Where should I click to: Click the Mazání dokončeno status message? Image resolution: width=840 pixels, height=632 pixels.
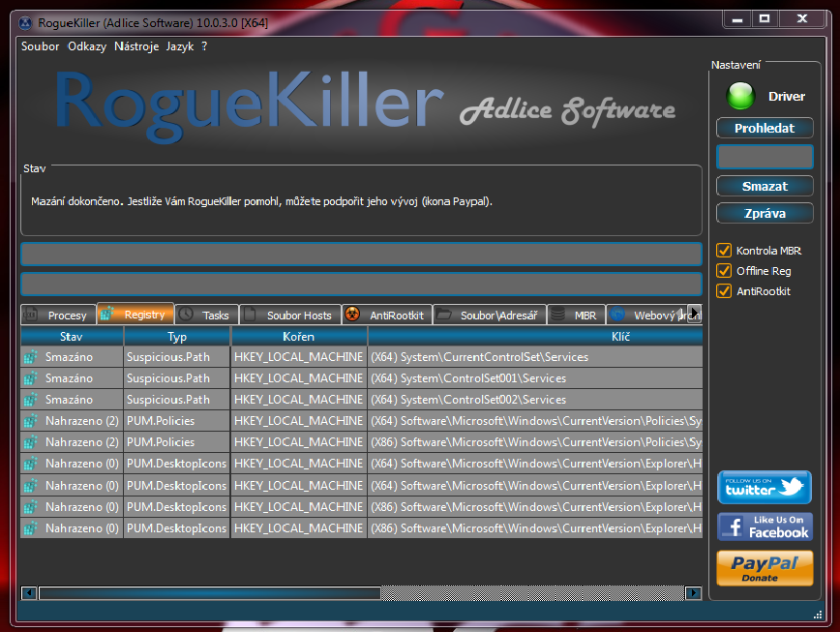[261, 201]
